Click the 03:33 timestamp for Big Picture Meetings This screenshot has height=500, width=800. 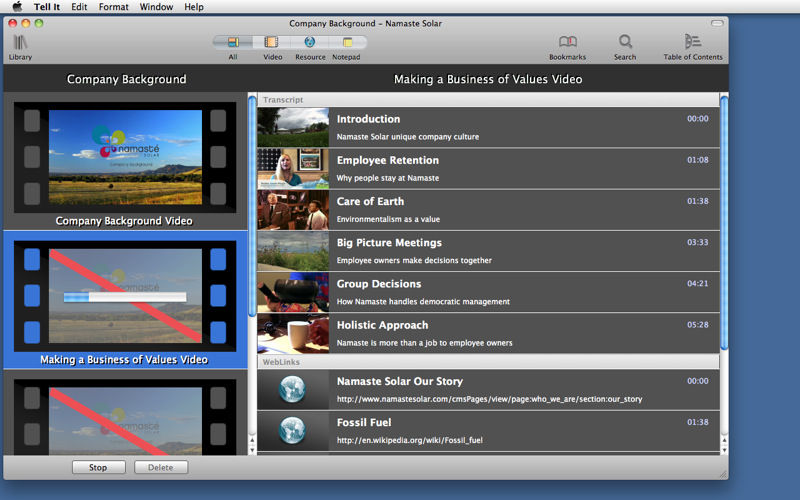(697, 242)
